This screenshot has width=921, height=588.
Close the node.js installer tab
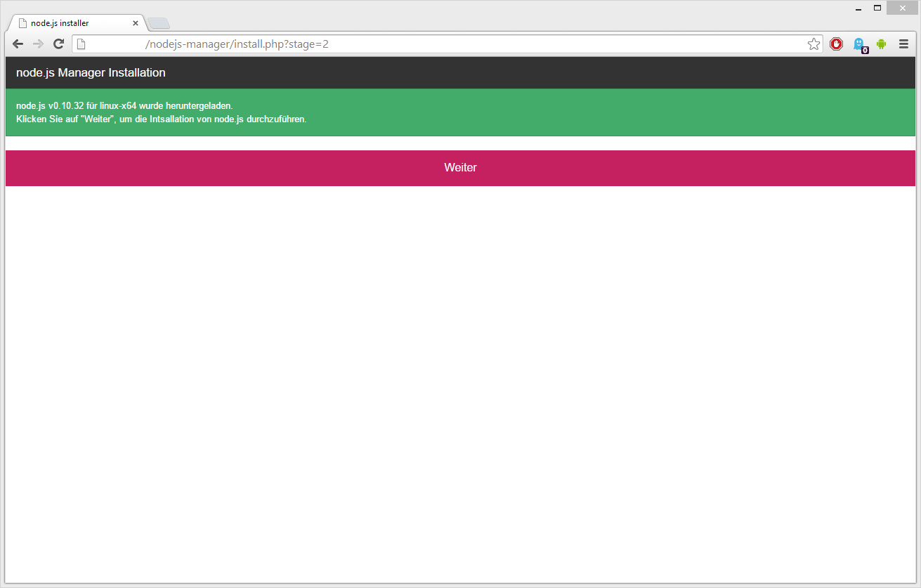[x=136, y=23]
